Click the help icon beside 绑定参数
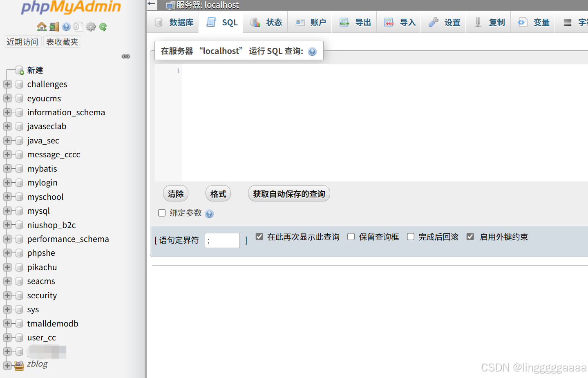Image resolution: width=588 pixels, height=378 pixels. coord(209,214)
